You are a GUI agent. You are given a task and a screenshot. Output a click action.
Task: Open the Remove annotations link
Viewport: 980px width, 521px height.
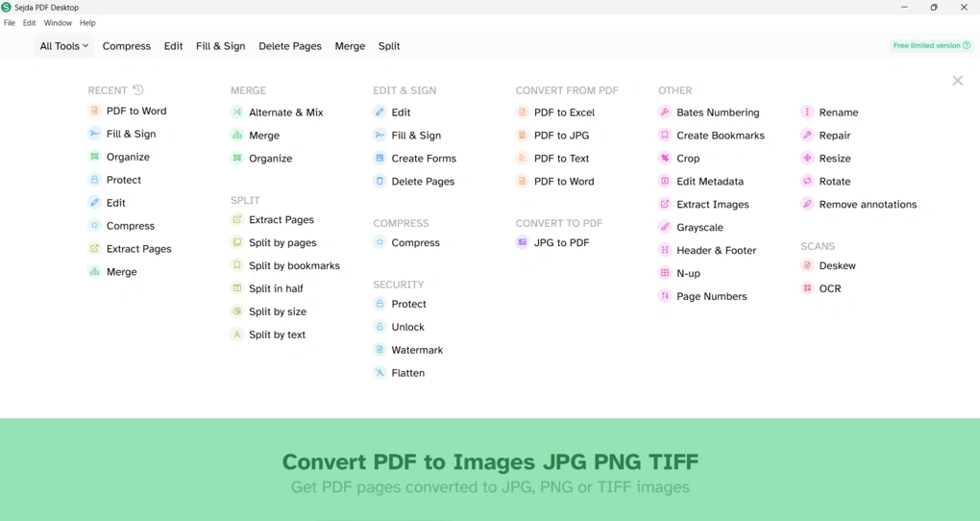(x=868, y=205)
